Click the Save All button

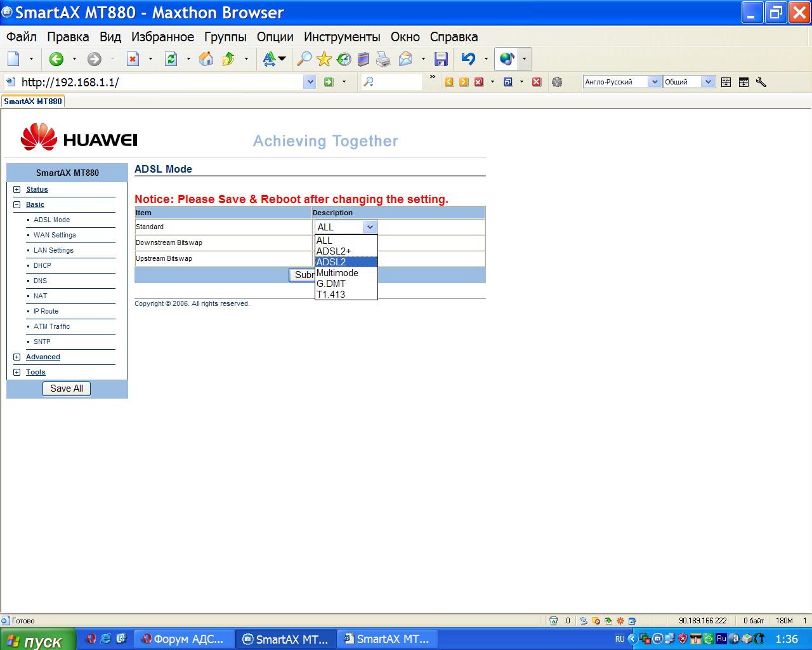tap(67, 388)
